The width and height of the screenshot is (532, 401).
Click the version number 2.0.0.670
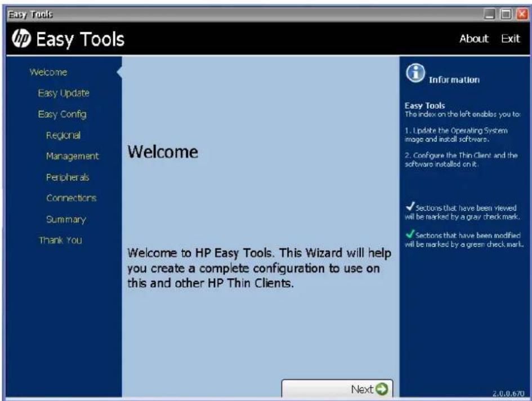point(508,394)
